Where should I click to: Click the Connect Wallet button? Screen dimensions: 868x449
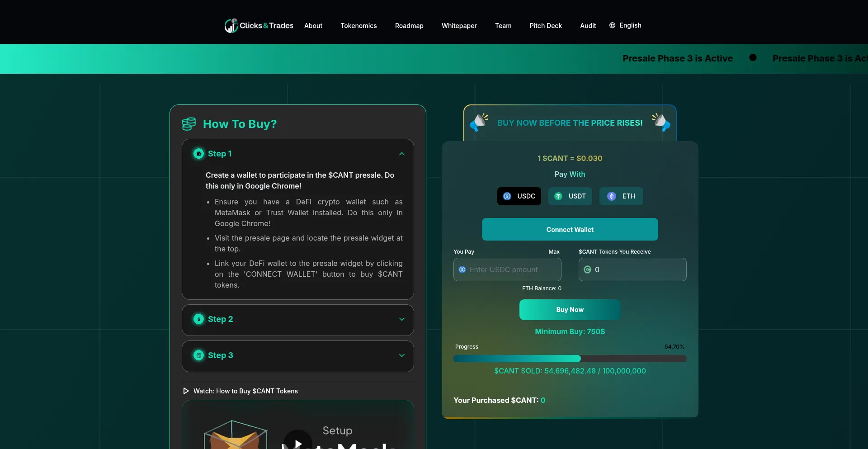(x=570, y=229)
